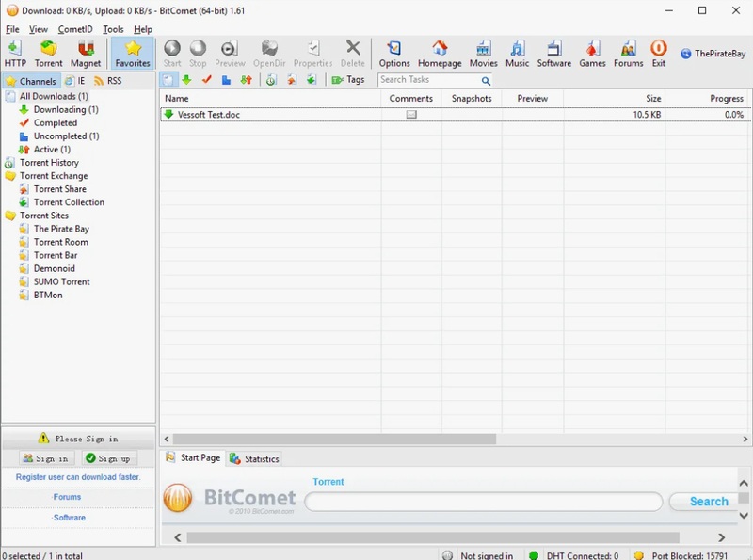Open the CometID menu
Viewport: 753px width, 560px height.
75,29
